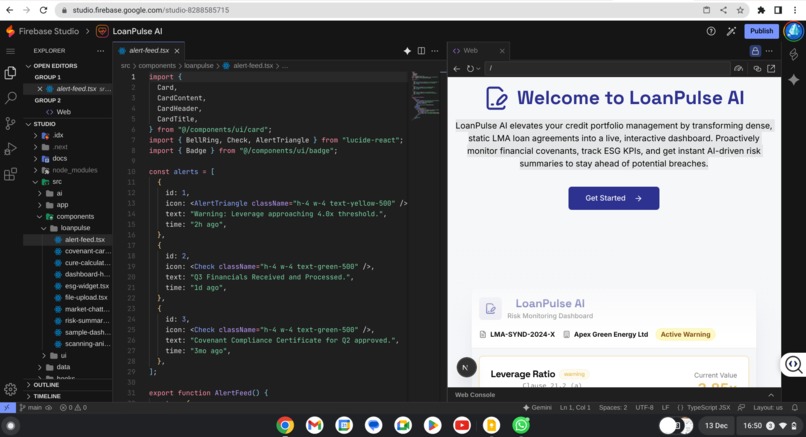
Task: Open Chrome from the shelf
Action: point(285,425)
